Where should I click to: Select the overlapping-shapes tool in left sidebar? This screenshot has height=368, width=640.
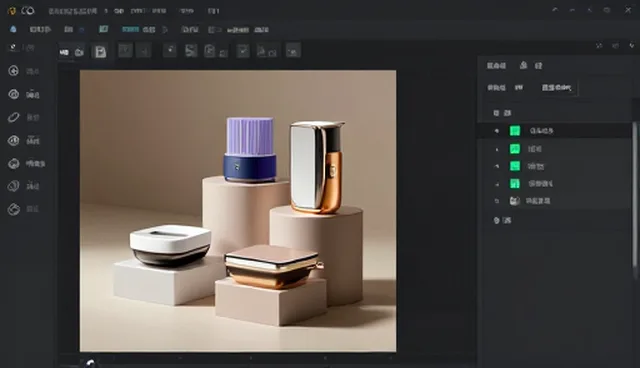point(13,186)
